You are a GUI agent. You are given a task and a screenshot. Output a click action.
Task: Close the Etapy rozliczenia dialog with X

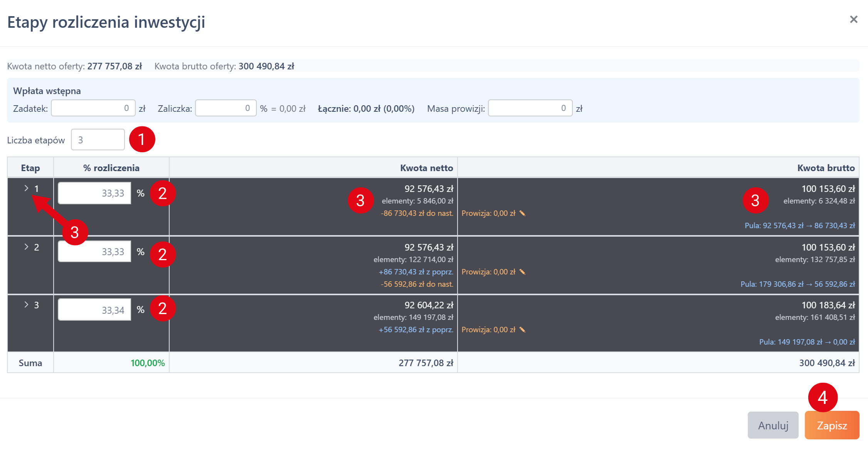[853, 19]
